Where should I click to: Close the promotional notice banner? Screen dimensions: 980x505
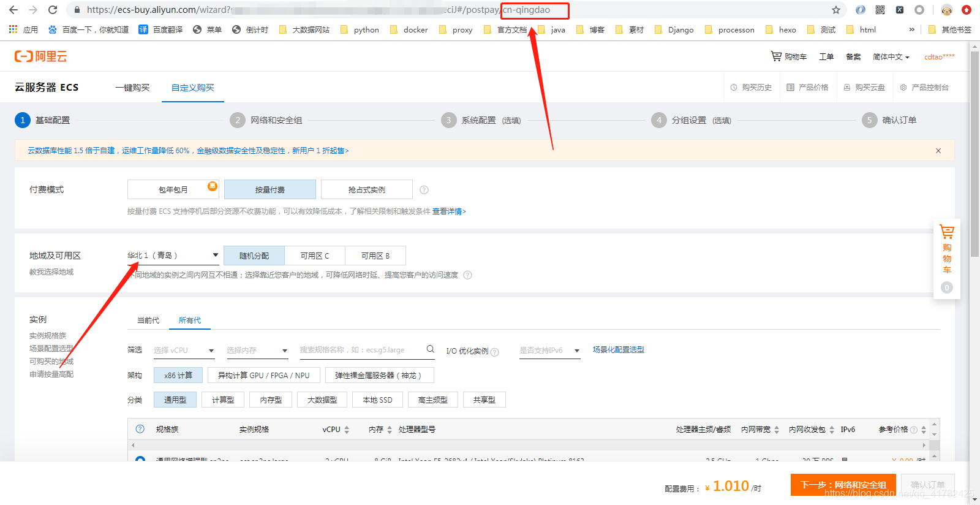[938, 151]
